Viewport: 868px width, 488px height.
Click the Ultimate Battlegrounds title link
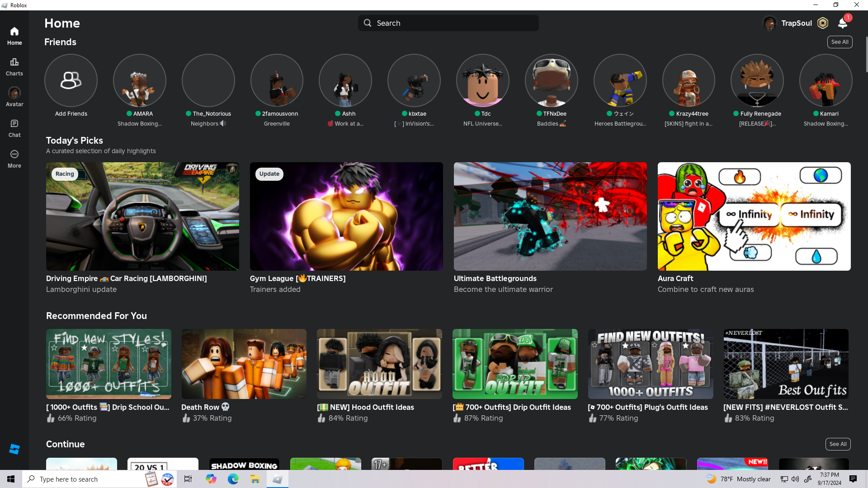(495, 278)
